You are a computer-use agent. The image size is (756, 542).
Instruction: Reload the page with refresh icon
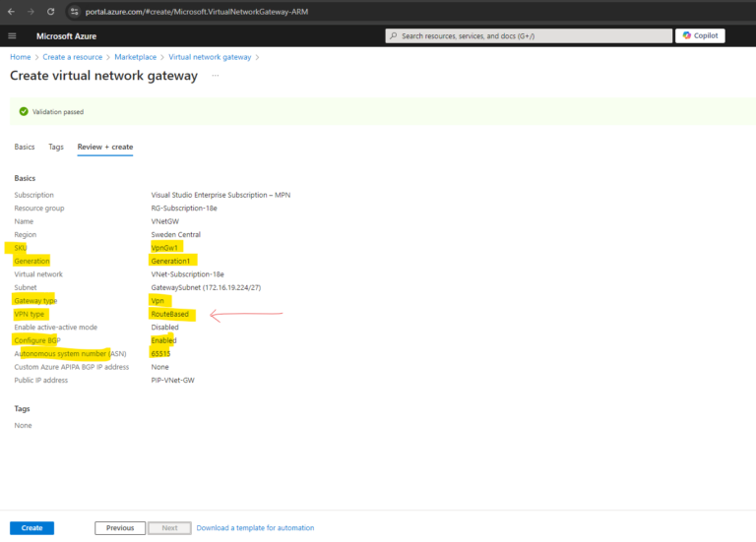pyautogui.click(x=50, y=12)
